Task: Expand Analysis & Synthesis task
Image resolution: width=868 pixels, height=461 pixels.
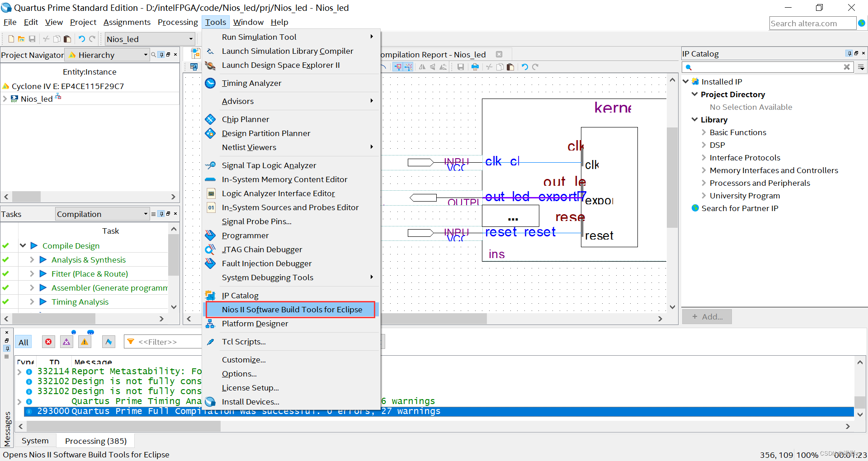Action: pos(32,260)
